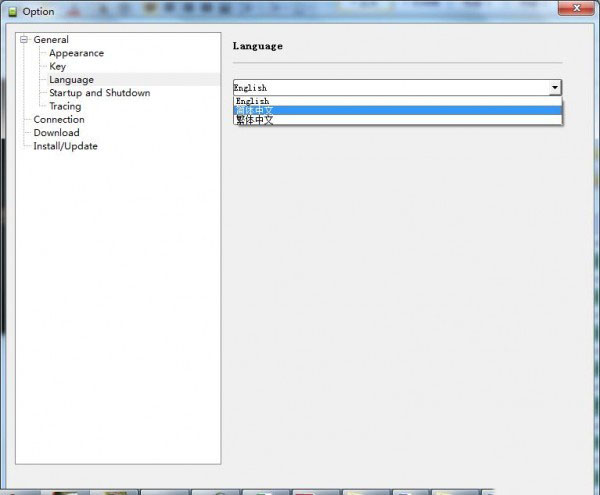Collapse the General tree node
The height and width of the screenshot is (495, 600).
click(x=24, y=39)
